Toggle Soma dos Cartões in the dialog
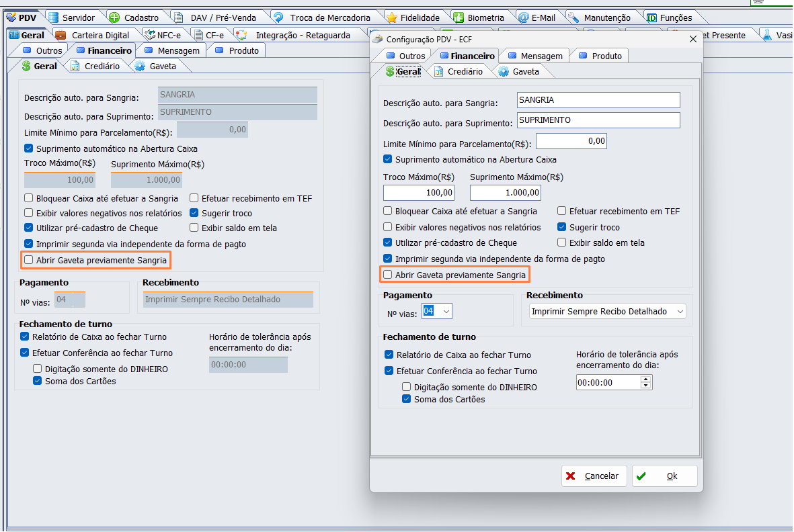Screen dimensions: 794x532 [407, 399]
